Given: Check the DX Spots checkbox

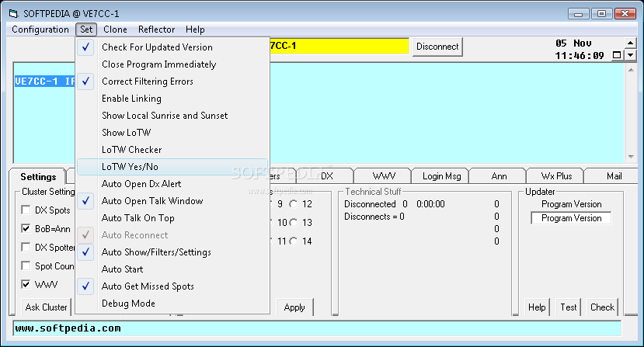Looking at the screenshot, I should click(x=26, y=210).
